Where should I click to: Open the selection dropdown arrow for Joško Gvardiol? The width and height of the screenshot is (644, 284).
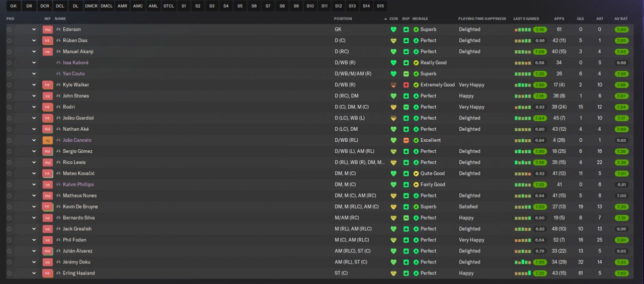point(34,118)
